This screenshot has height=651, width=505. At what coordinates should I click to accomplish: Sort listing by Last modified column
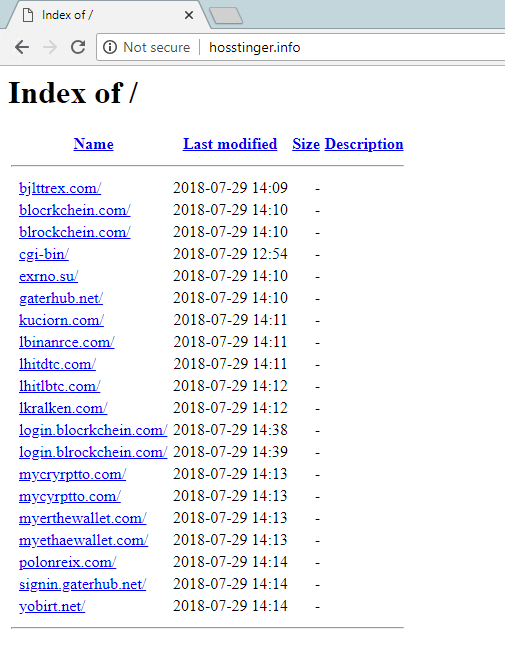click(230, 144)
